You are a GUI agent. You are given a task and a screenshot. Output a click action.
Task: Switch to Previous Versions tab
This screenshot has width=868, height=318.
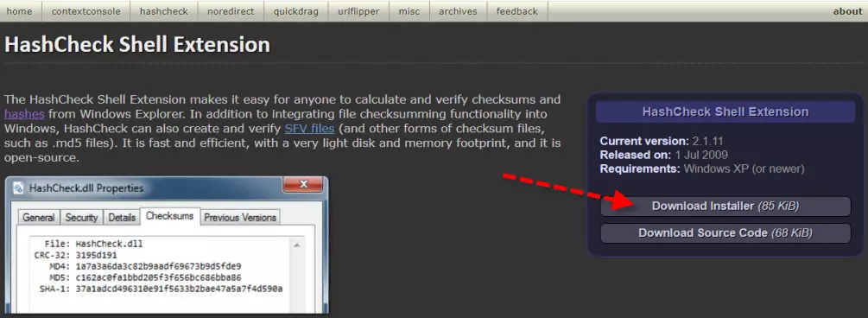tap(240, 218)
